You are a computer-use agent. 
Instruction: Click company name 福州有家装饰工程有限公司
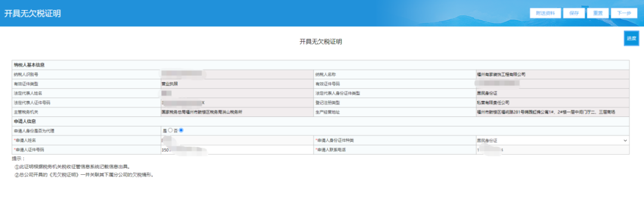tap(501, 75)
